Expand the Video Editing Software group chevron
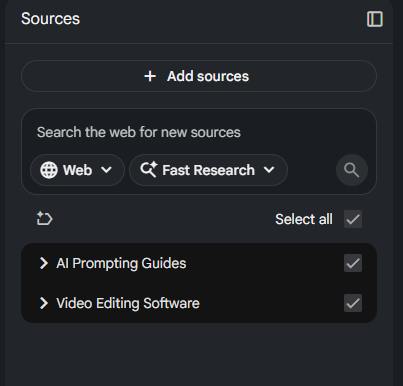The image size is (403, 386). pyautogui.click(x=44, y=303)
